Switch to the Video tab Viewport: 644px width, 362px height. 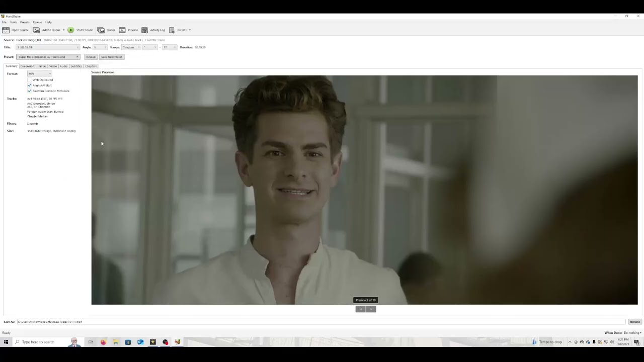coord(53,66)
